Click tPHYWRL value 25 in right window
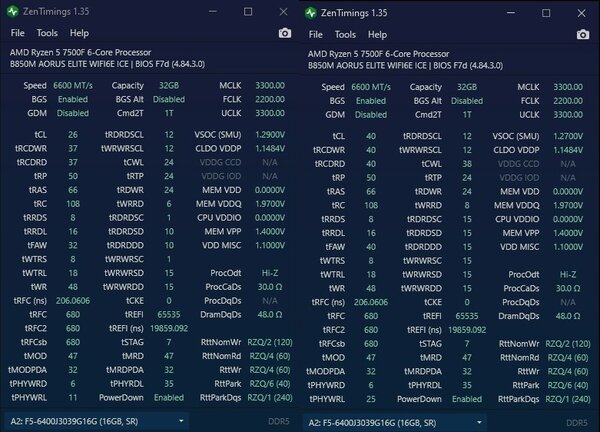 (x=371, y=399)
